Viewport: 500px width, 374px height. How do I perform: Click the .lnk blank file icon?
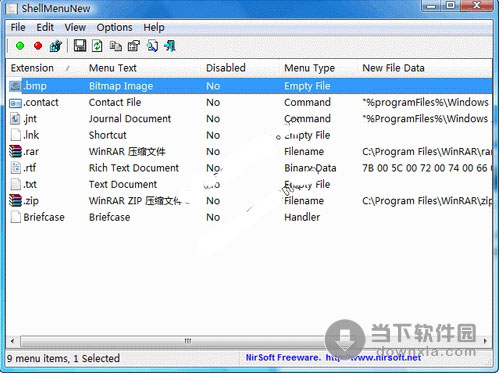click(15, 135)
